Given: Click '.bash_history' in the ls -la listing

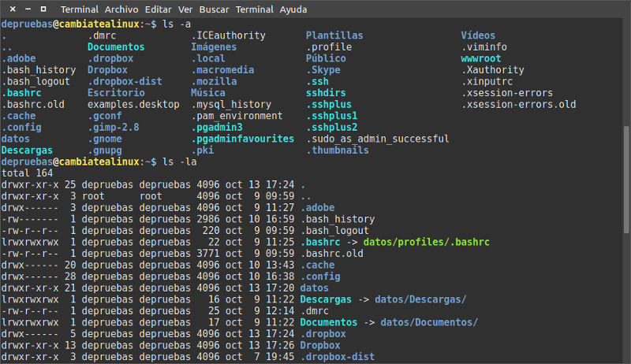Looking at the screenshot, I should 338,219.
